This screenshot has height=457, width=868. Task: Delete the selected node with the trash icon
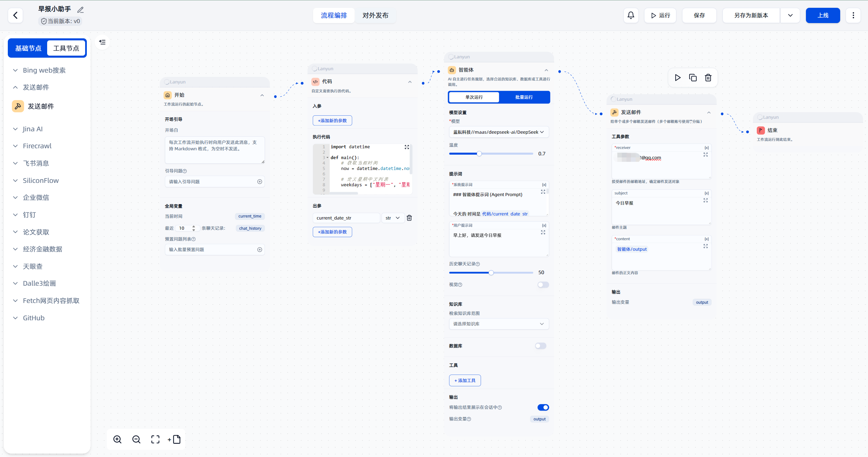[708, 78]
